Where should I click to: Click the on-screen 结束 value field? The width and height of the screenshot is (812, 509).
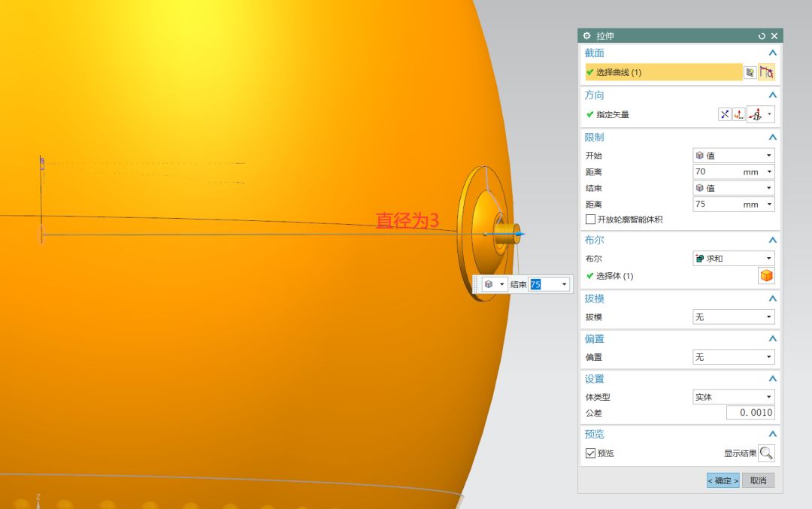point(544,284)
